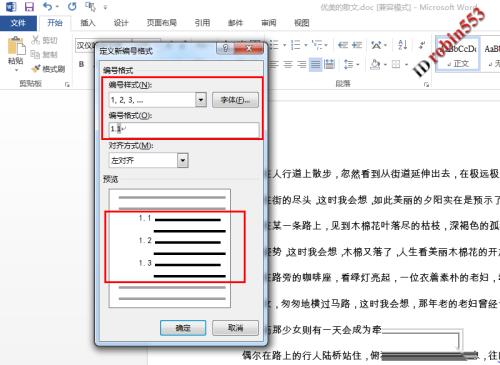500x365 pixels.
Task: Click the Numbering list icon
Action: [x=295, y=45]
